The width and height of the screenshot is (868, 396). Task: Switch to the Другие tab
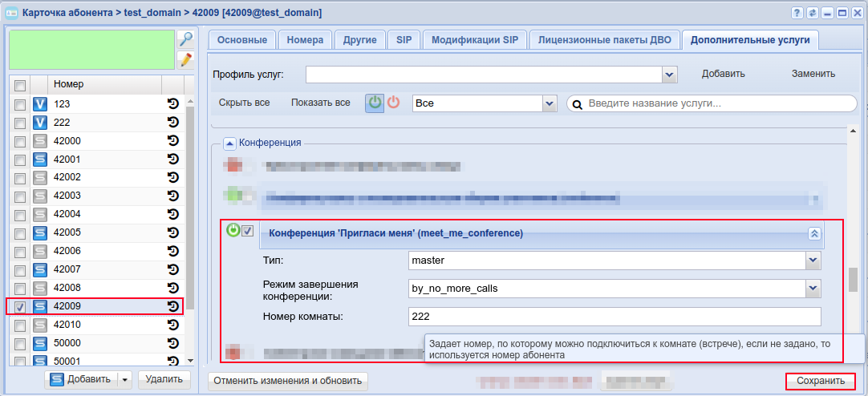click(x=360, y=40)
